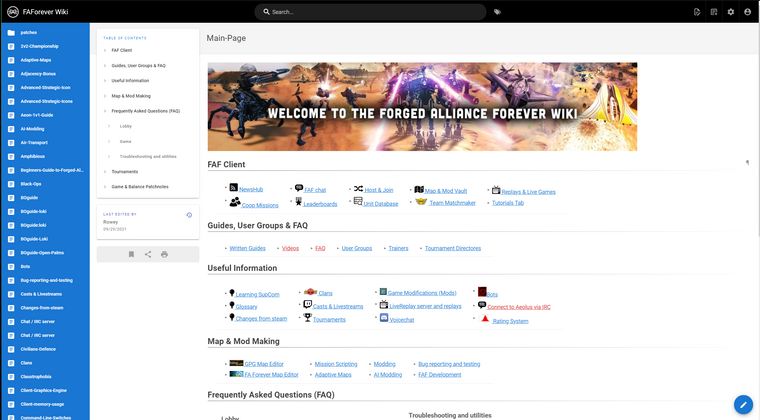Click the Voicechat Discord icon

[384, 318]
